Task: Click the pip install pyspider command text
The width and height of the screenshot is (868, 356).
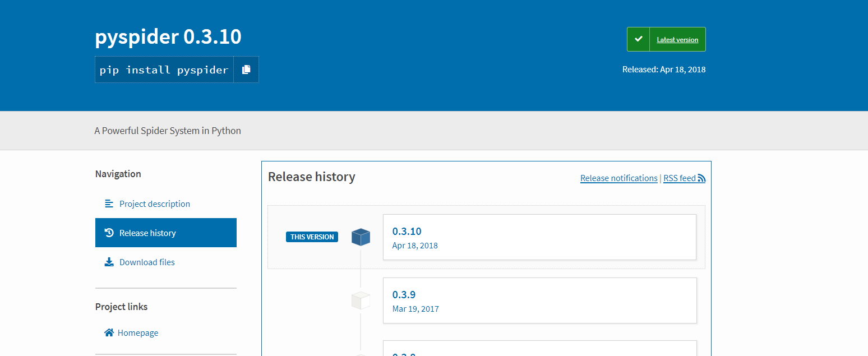Action: 164,70
